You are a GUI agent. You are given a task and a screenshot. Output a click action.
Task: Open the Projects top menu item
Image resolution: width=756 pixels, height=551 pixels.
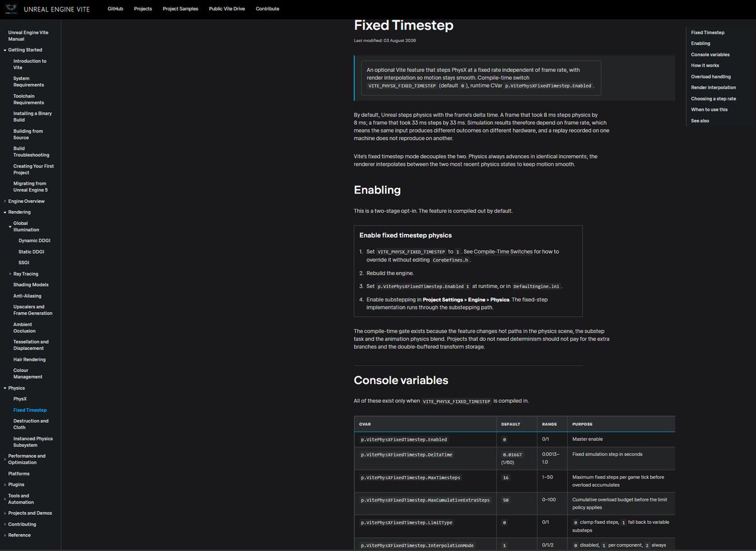click(x=143, y=9)
